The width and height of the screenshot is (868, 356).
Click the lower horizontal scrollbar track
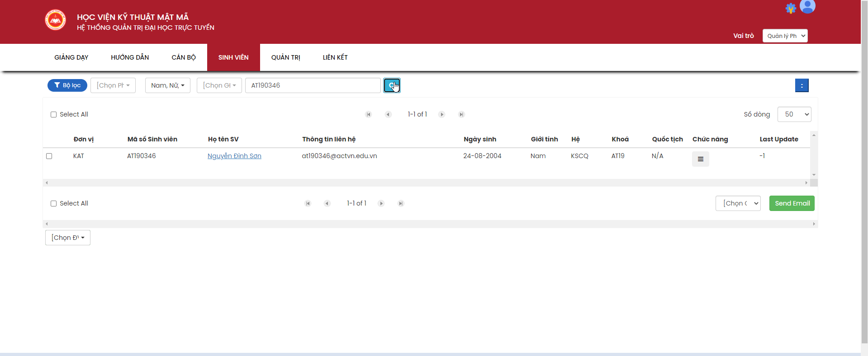pyautogui.click(x=430, y=224)
